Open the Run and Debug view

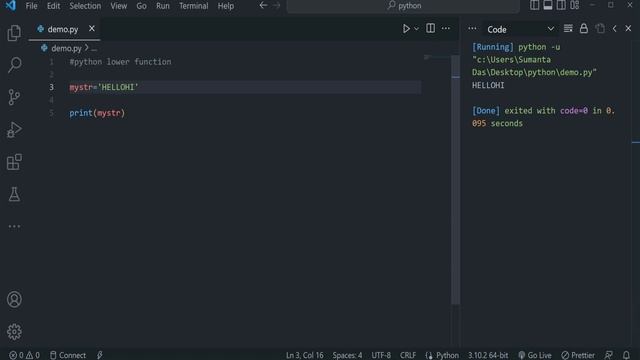(x=14, y=130)
